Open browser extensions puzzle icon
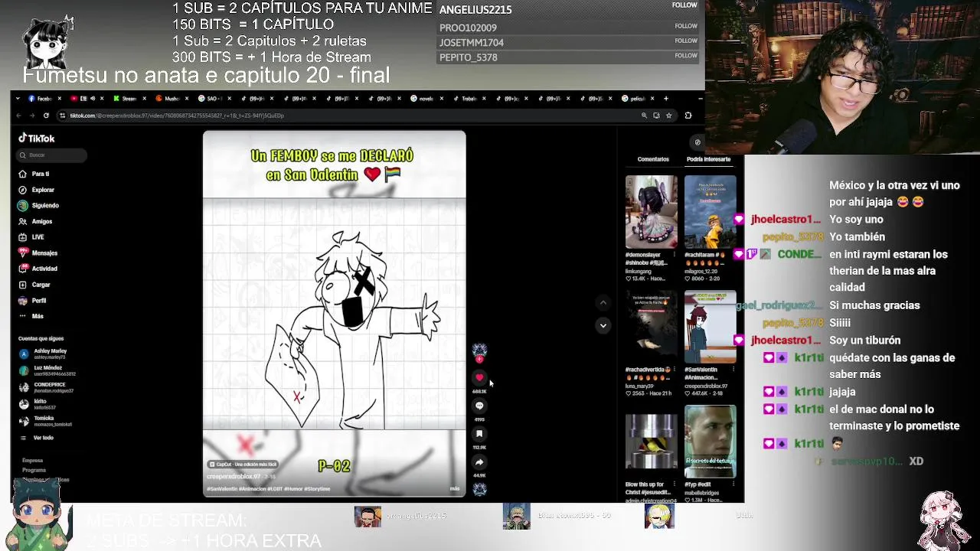 [x=688, y=116]
